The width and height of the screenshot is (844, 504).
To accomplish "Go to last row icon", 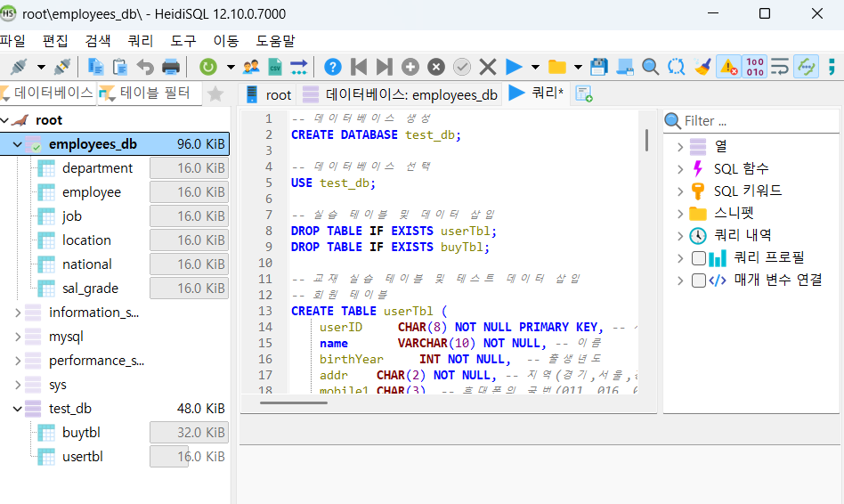I will pyautogui.click(x=385, y=67).
